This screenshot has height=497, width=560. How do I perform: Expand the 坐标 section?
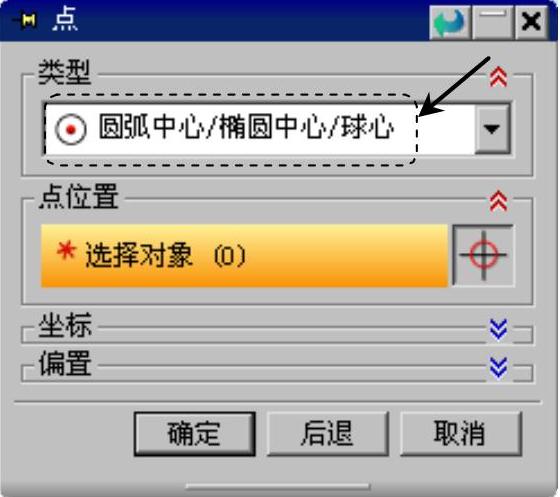click(499, 329)
